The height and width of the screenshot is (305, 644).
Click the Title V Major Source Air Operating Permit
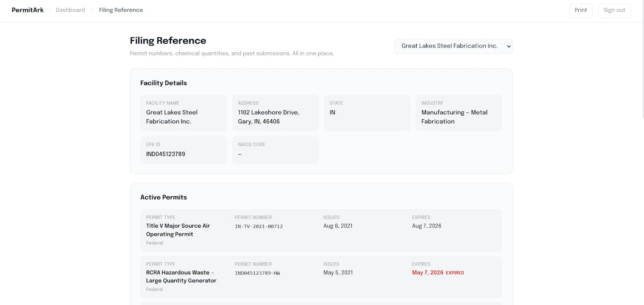pos(178,230)
